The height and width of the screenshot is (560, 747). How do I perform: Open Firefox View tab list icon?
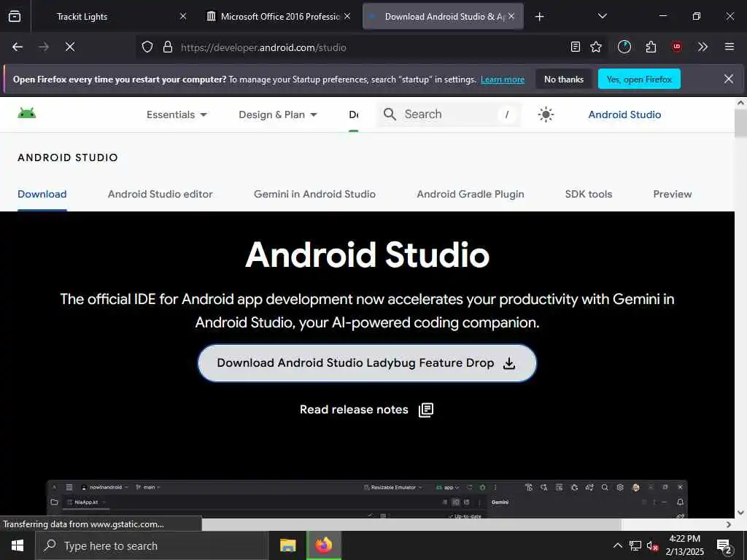pyautogui.click(x=15, y=16)
